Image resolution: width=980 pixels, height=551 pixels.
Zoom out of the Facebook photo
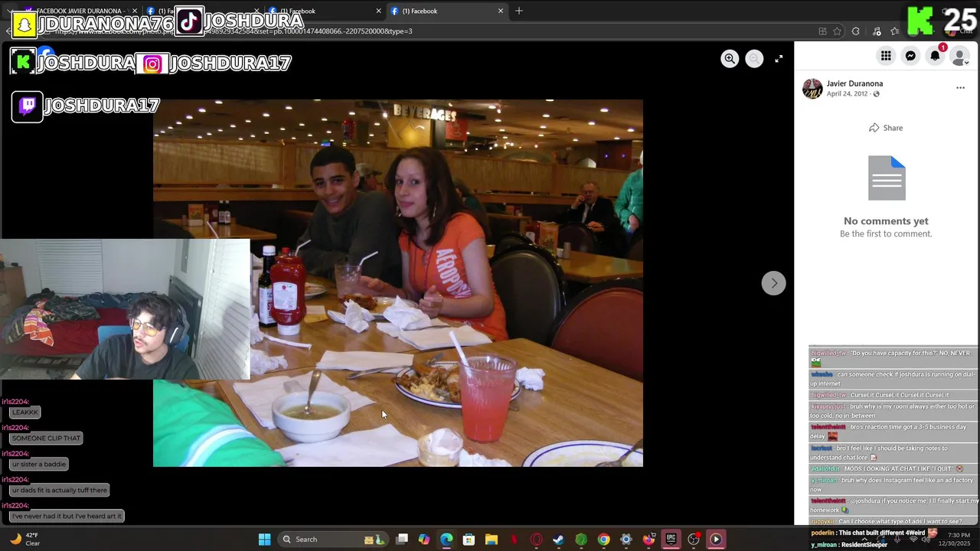pos(754,59)
